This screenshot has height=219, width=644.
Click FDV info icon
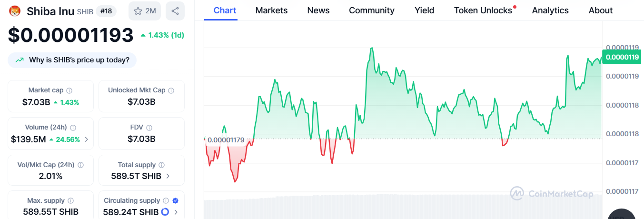tap(149, 128)
